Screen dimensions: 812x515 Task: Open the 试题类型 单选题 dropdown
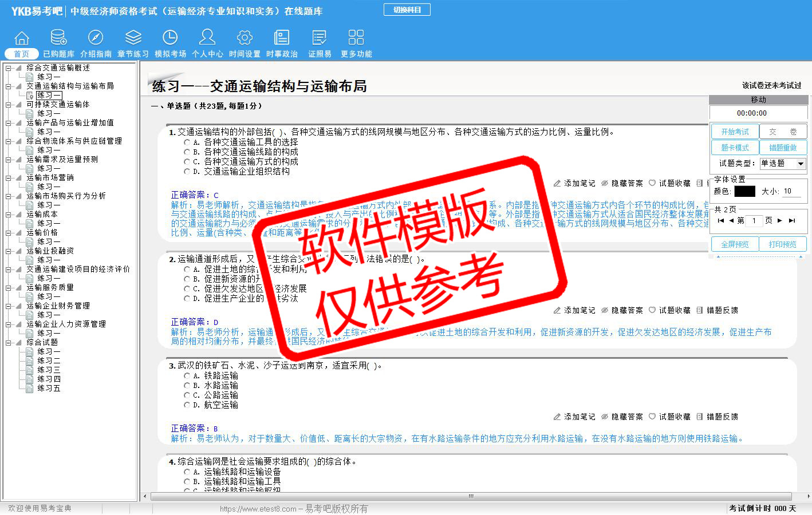pos(801,164)
